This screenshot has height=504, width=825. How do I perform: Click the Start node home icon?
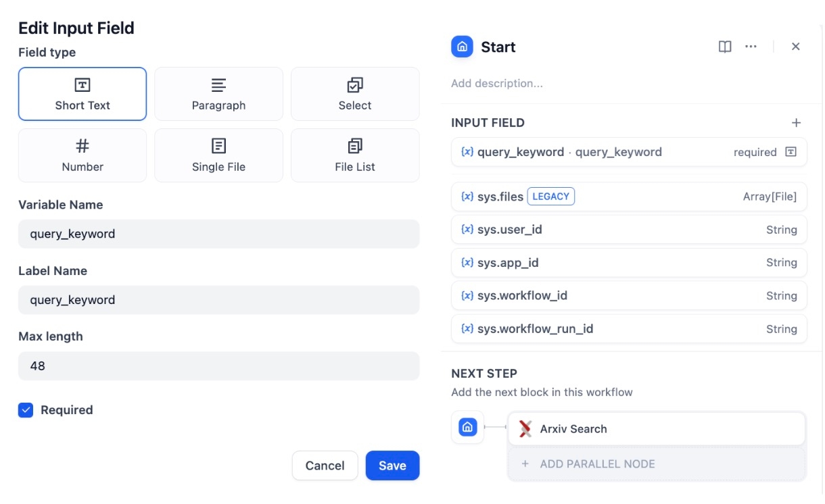[463, 47]
